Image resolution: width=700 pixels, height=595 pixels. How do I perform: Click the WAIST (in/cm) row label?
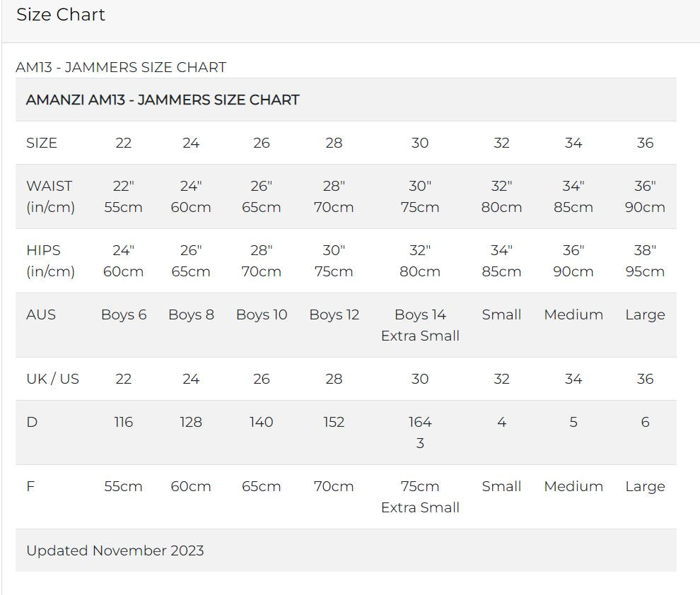(x=50, y=196)
